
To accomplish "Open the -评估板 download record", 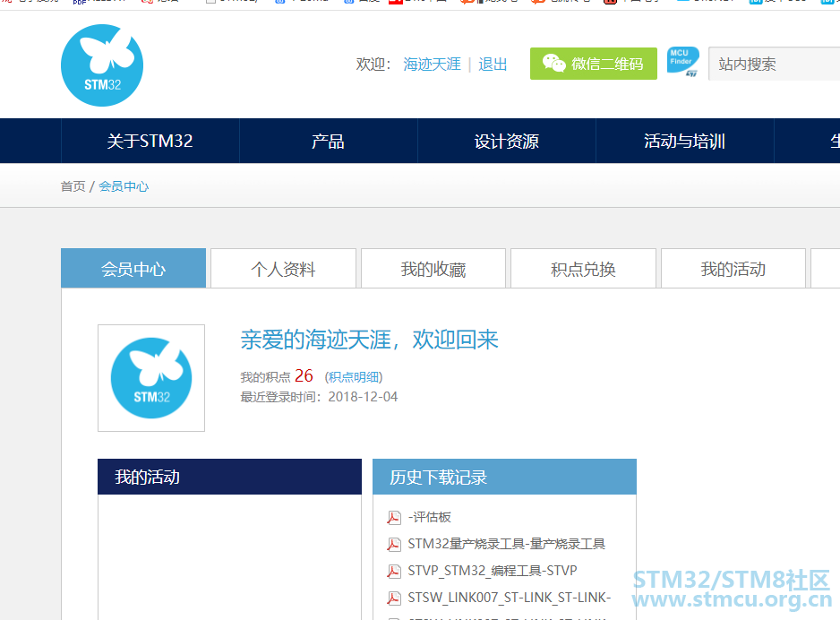I will (430, 517).
